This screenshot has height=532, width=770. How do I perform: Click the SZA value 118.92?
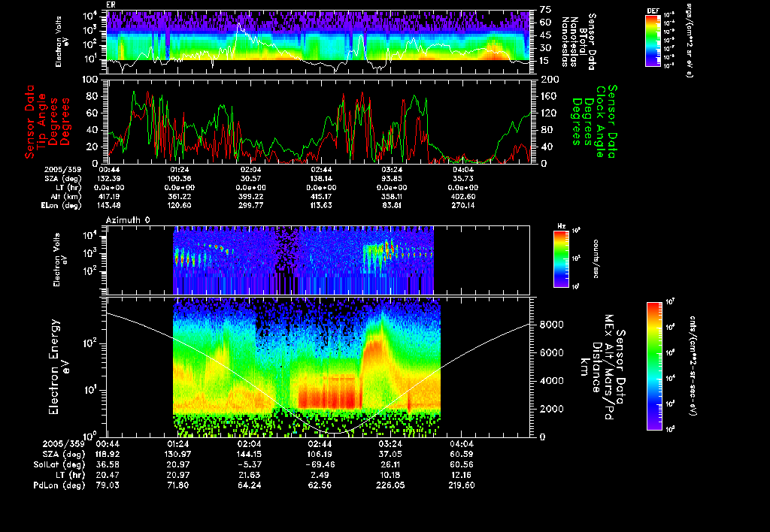tap(107, 454)
